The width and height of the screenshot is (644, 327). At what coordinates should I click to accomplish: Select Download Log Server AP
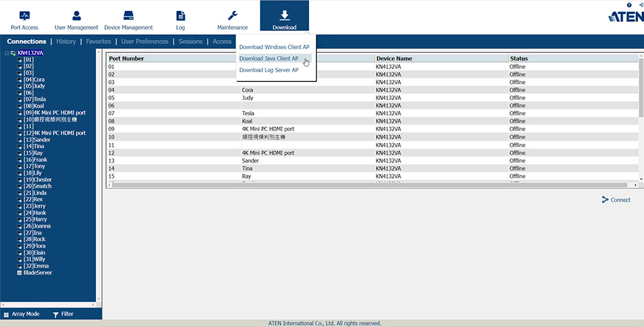click(x=269, y=70)
